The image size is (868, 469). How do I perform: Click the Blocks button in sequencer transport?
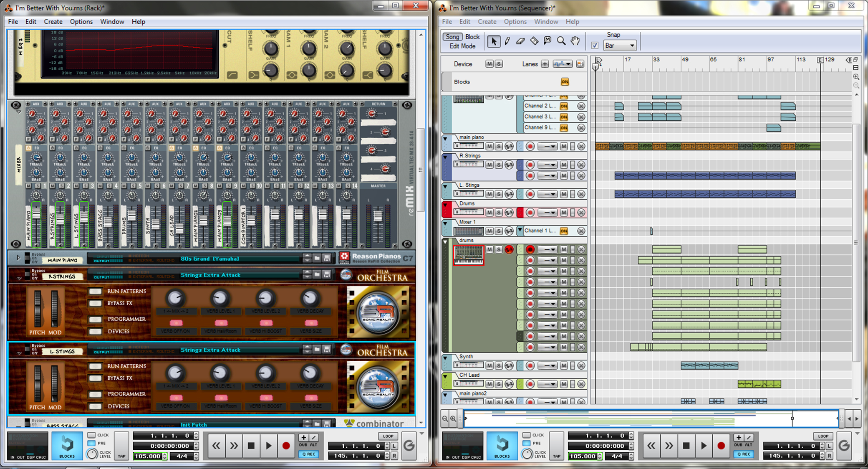click(x=502, y=446)
